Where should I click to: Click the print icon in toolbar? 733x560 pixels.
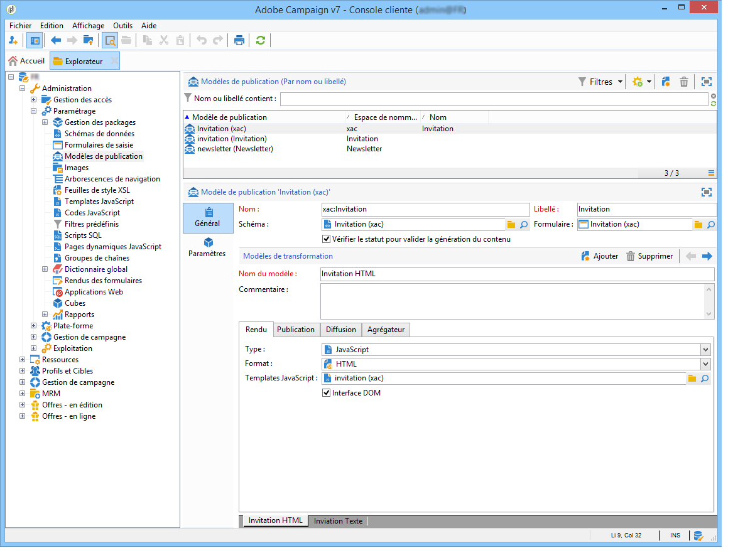click(239, 41)
